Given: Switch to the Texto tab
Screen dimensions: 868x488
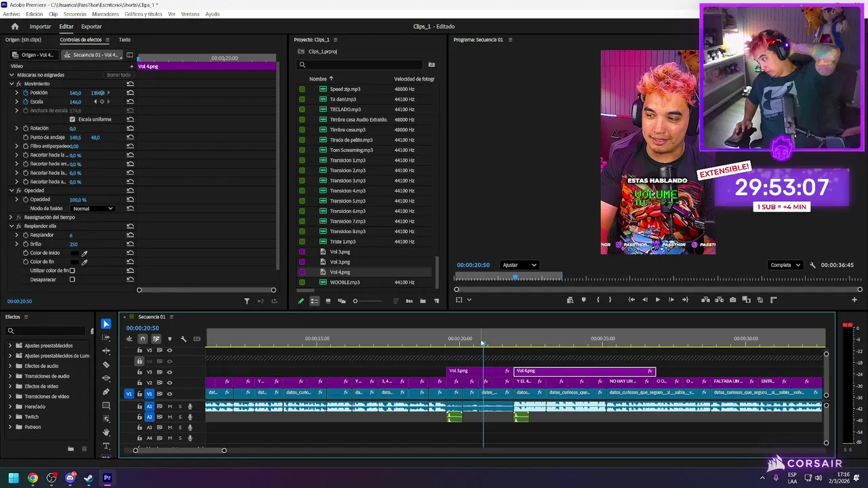Looking at the screenshot, I should [x=125, y=39].
